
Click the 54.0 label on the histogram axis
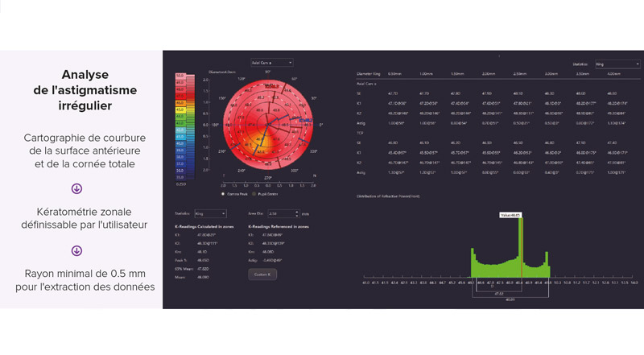click(634, 283)
